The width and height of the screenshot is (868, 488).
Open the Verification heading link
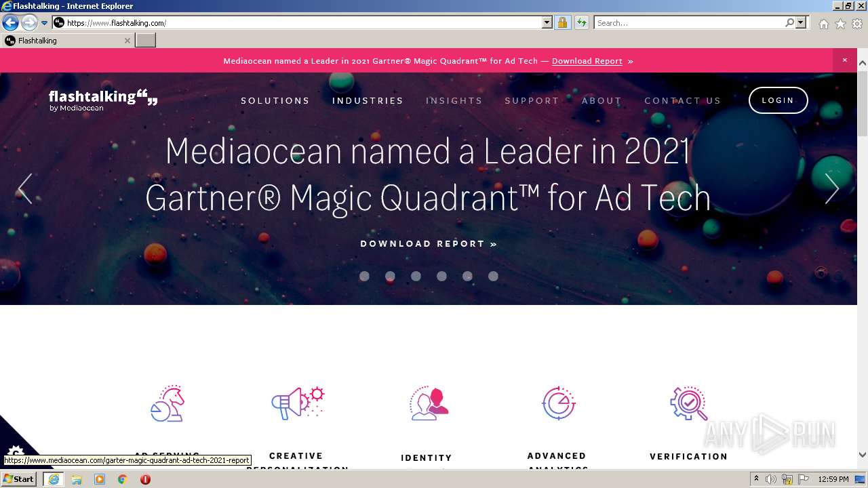pos(688,457)
